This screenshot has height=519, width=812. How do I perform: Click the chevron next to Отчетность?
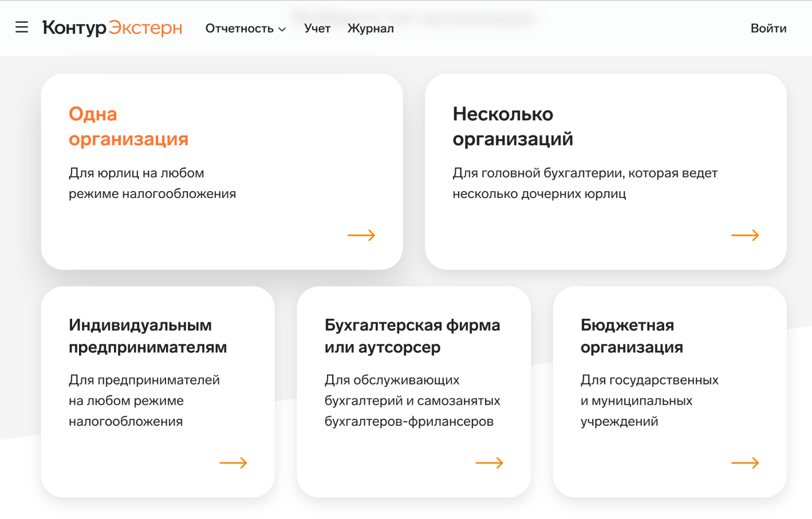[x=282, y=29]
